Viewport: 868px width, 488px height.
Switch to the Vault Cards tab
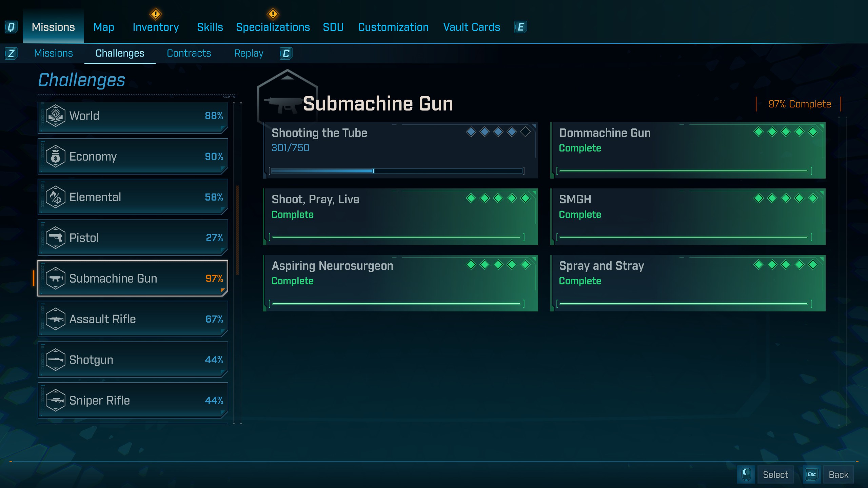tap(472, 27)
